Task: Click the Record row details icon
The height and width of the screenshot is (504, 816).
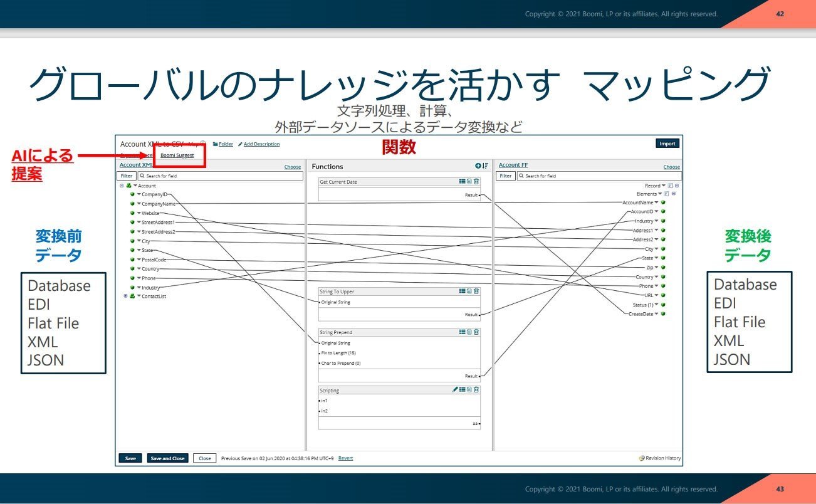Action: tap(670, 186)
